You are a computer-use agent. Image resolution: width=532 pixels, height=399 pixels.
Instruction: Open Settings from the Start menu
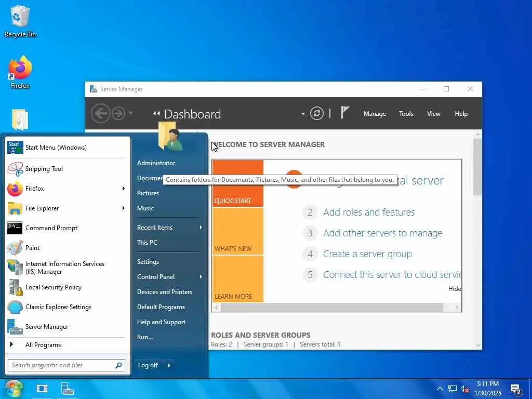(x=148, y=262)
